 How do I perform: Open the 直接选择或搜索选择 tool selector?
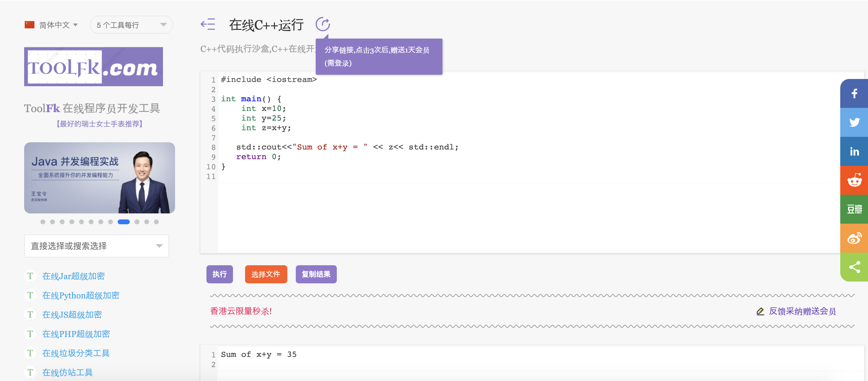point(96,246)
